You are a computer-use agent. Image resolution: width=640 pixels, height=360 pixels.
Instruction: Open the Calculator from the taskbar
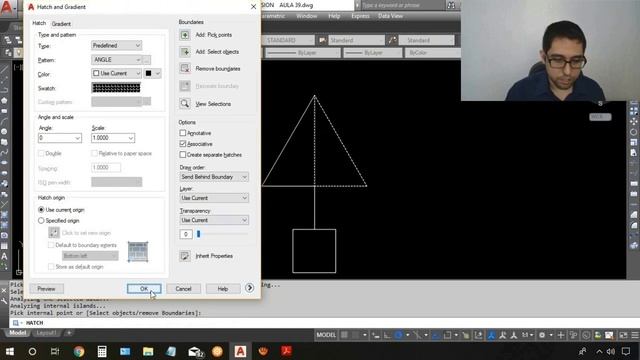[102, 351]
